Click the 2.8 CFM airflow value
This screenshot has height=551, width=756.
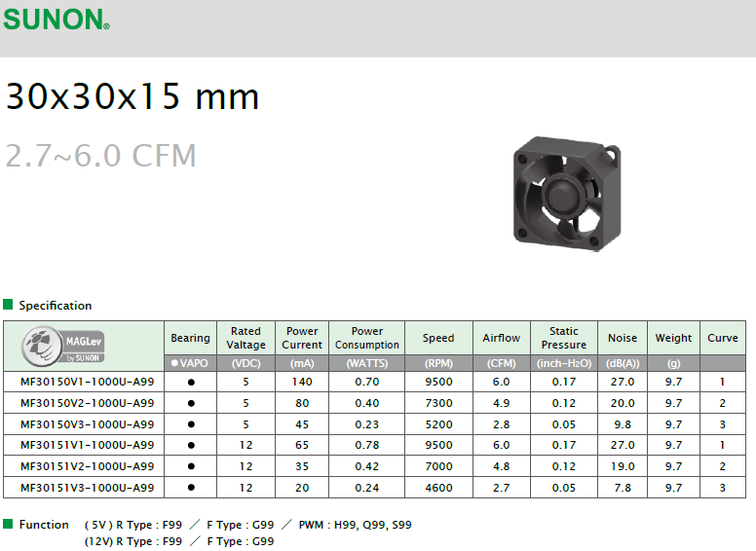[502, 424]
